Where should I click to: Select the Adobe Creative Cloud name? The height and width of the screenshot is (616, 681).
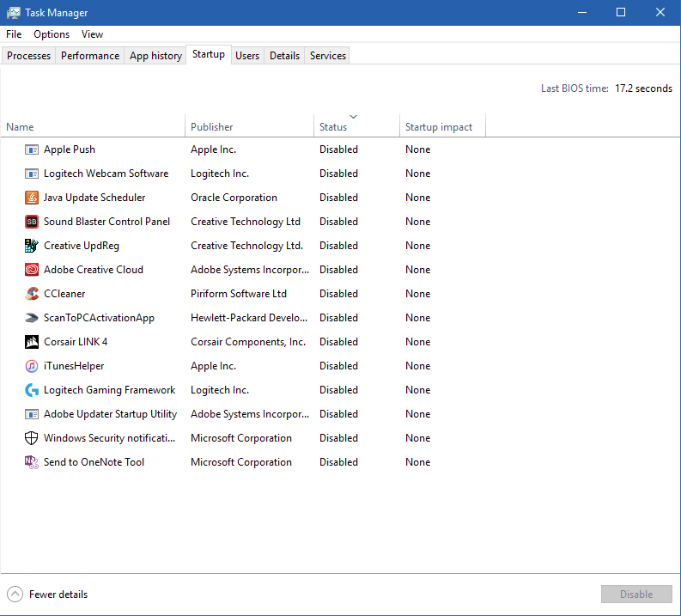pyautogui.click(x=94, y=270)
